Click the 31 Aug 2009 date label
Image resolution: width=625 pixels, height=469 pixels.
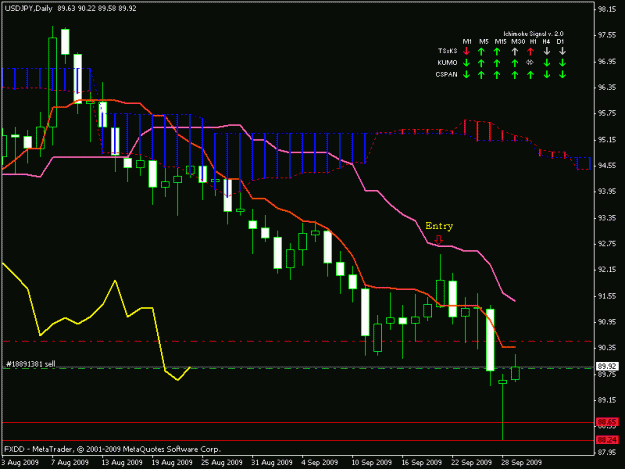pos(272,462)
